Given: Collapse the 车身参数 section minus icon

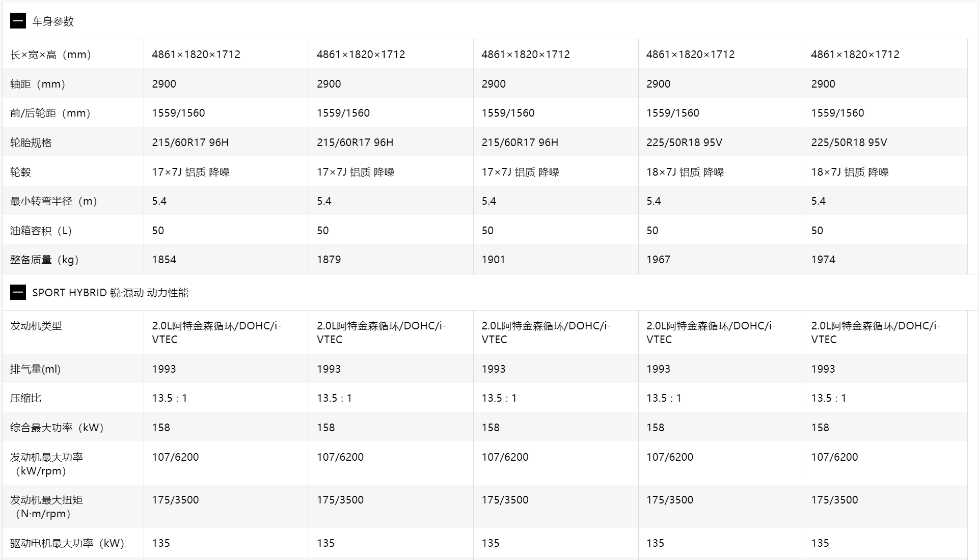Looking at the screenshot, I should (x=18, y=21).
